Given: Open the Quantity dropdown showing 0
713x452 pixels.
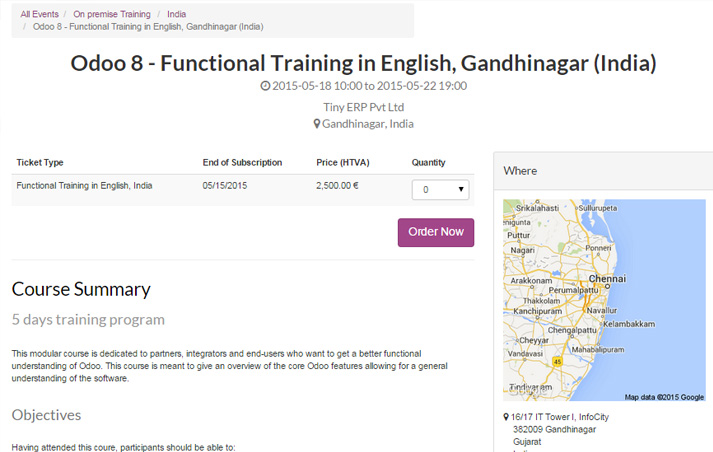Looking at the screenshot, I should (x=440, y=190).
